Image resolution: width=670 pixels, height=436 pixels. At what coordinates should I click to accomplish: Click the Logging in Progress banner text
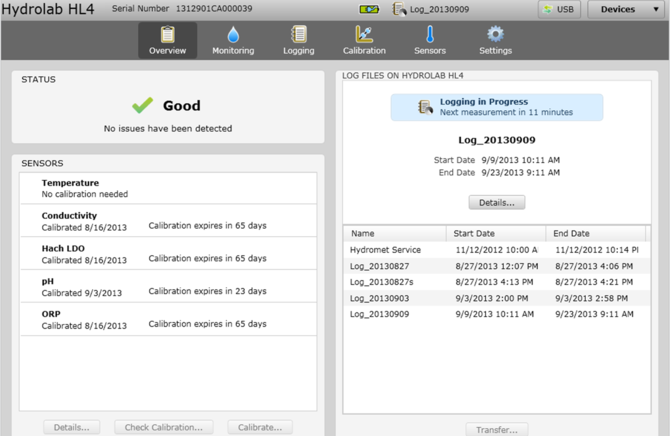coord(484,102)
